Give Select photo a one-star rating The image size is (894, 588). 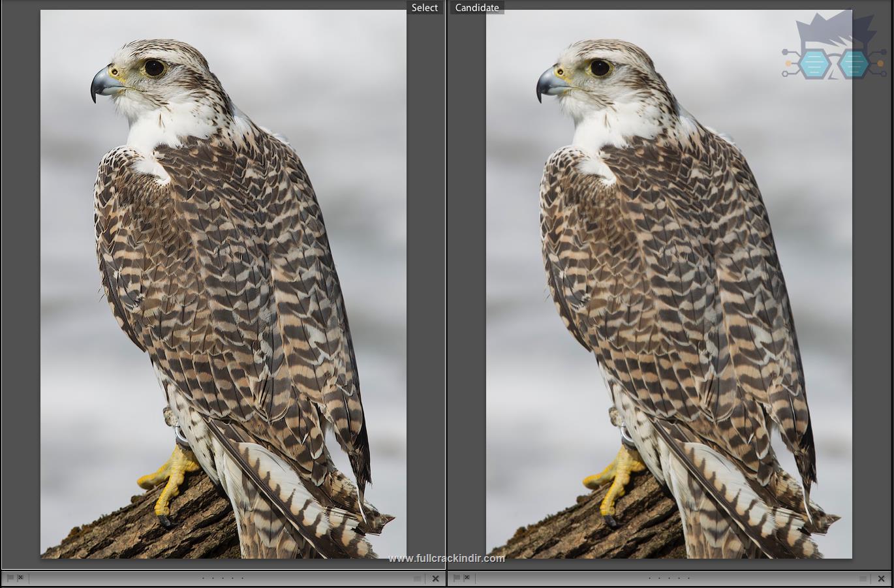pos(203,578)
